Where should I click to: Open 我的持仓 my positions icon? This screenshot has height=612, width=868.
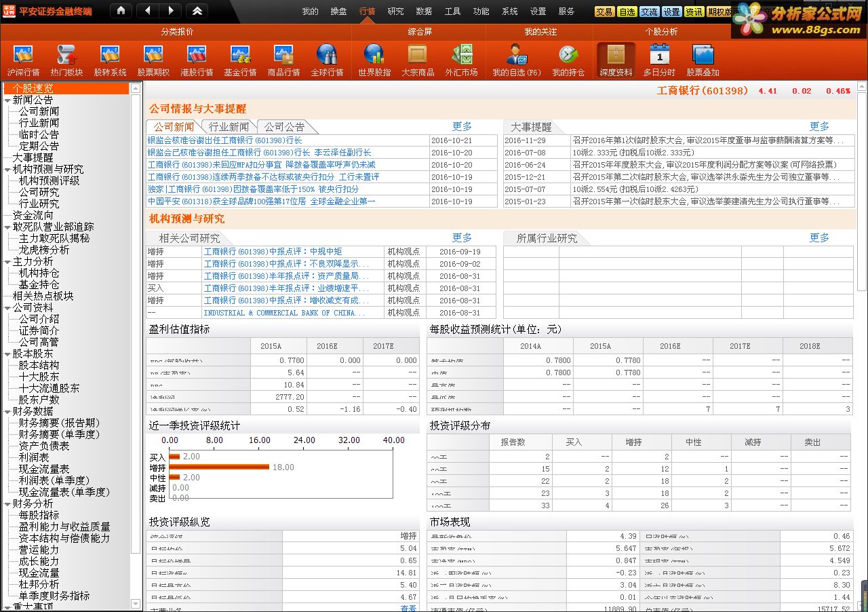tap(568, 60)
